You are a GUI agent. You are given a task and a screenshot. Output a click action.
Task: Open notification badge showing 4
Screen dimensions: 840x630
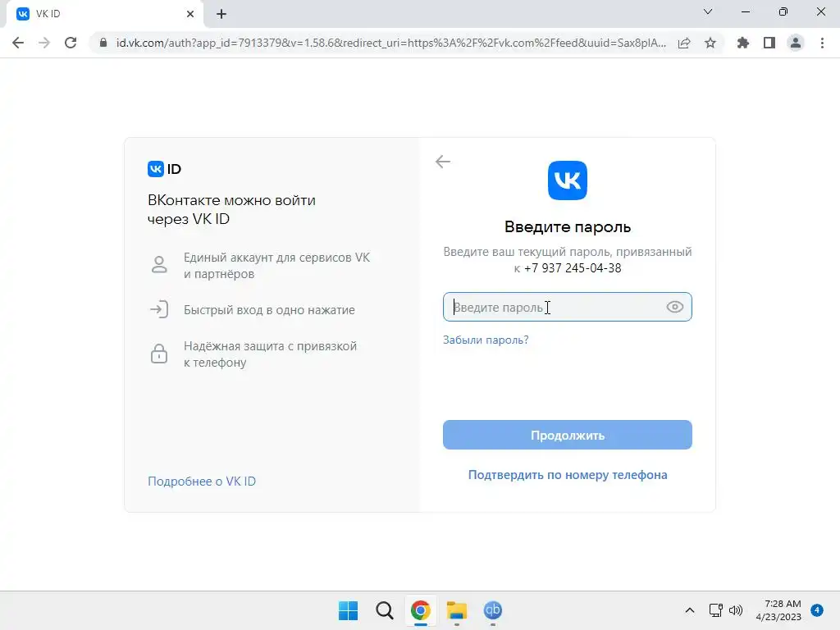[x=817, y=610]
